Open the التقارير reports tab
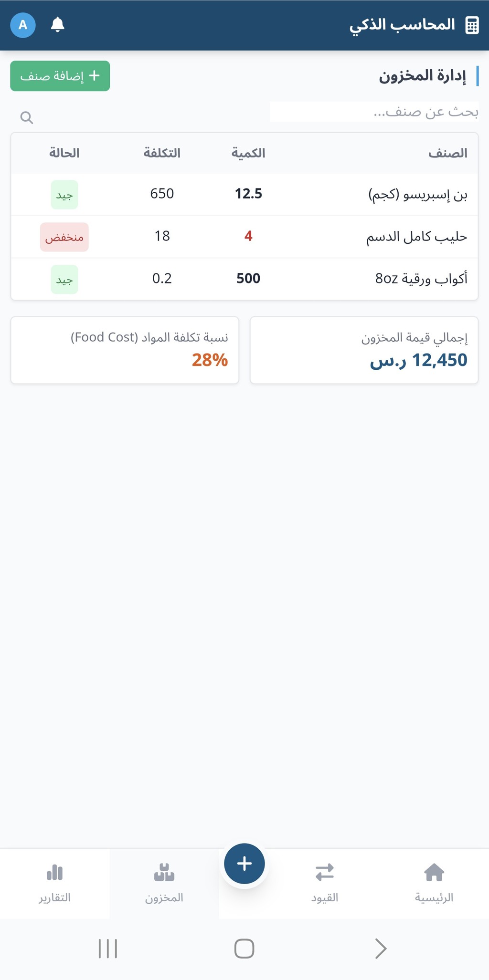This screenshot has height=980, width=489. (55, 883)
